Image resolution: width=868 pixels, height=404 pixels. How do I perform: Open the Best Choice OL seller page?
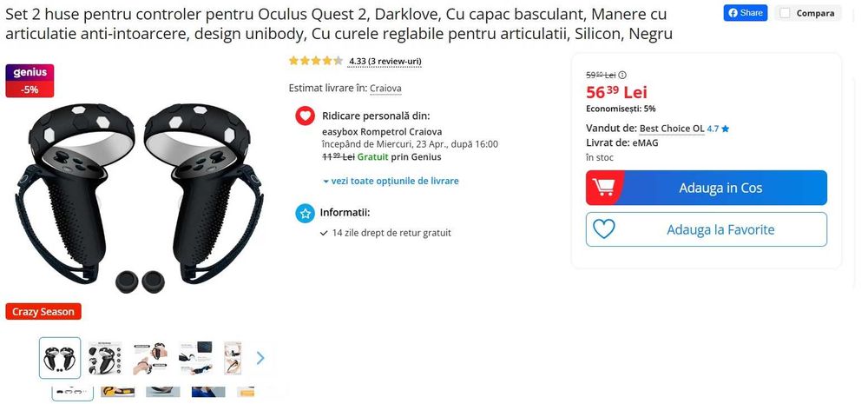click(672, 129)
